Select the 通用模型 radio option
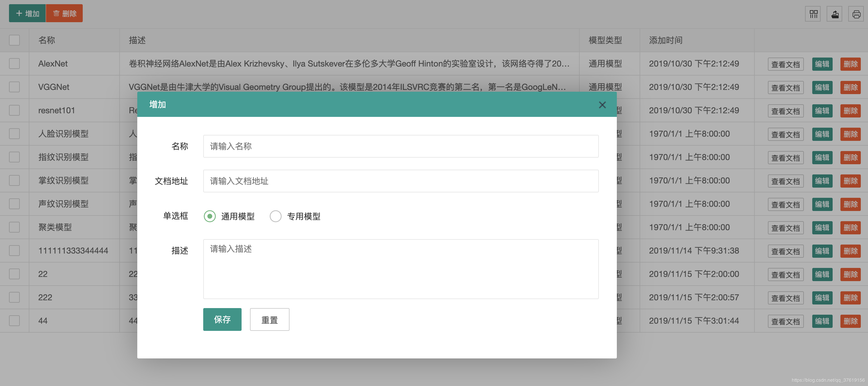 coord(210,216)
